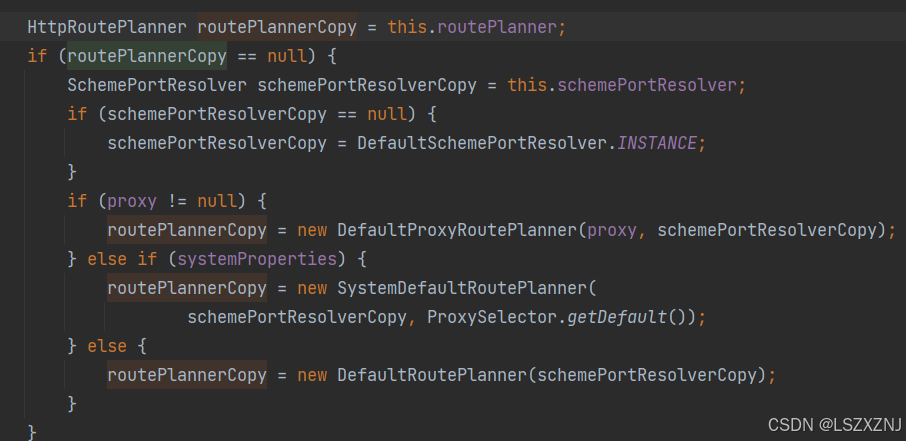The image size is (906, 441).
Task: Click the HttpRoutePlanner type name
Action: (x=107, y=27)
